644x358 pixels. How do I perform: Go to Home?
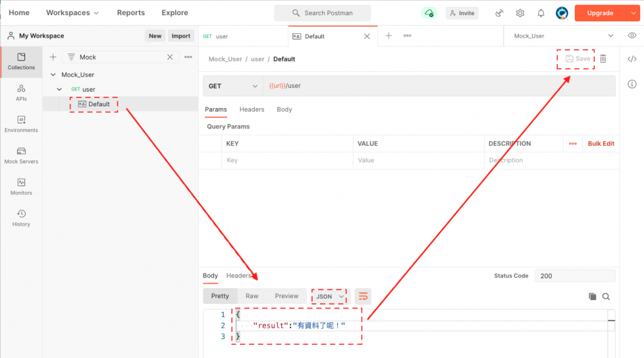click(x=19, y=13)
